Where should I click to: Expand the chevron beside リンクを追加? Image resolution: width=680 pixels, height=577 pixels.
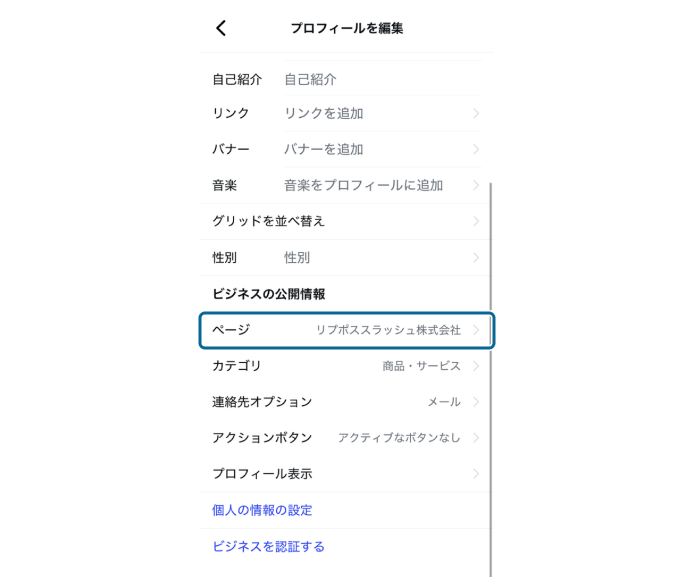click(476, 114)
